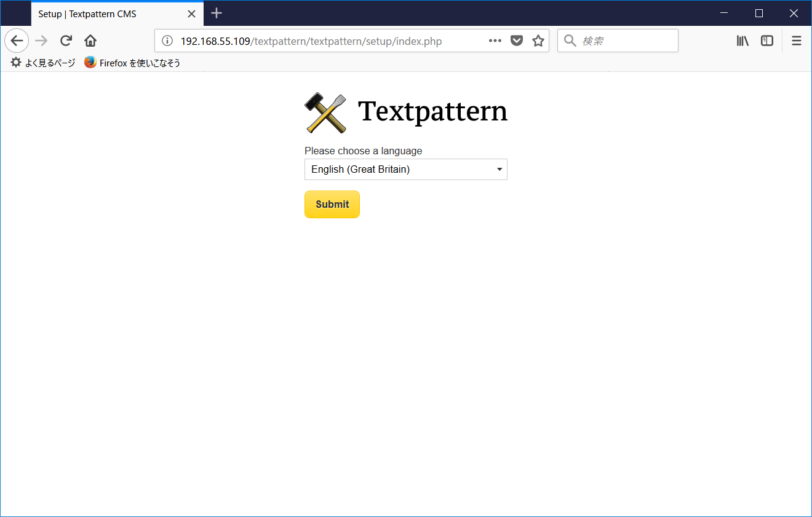The width and height of the screenshot is (812, 517).
Task: Click the home icon
Action: tap(90, 41)
